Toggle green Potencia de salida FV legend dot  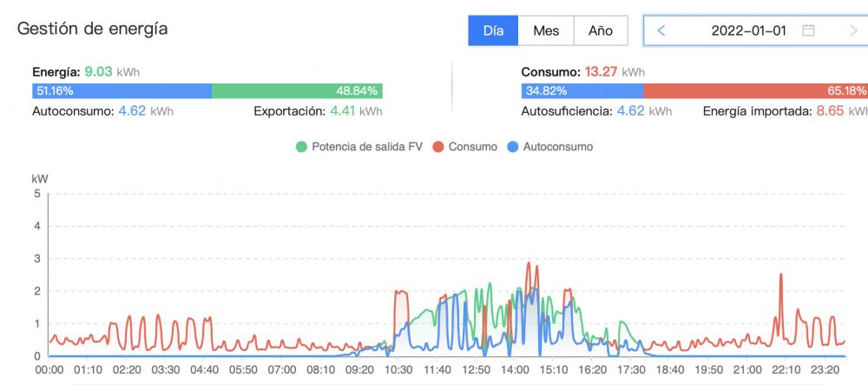click(x=301, y=147)
